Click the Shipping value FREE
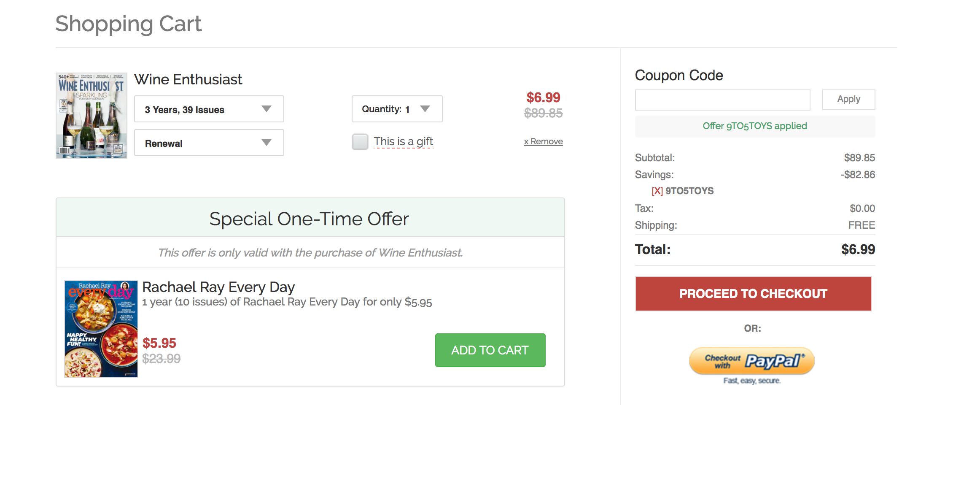This screenshot has width=980, height=492. 862,225
